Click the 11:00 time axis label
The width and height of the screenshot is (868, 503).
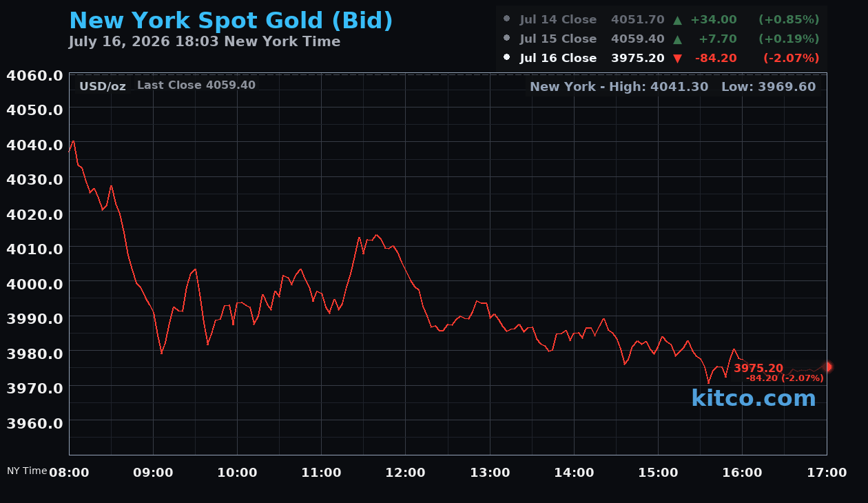point(322,473)
